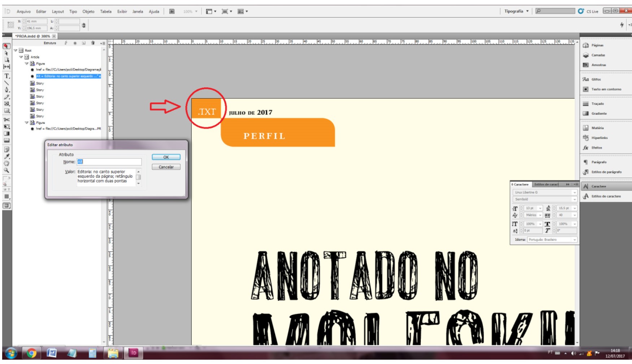Click the Bridge (Br) icon

(x=172, y=12)
